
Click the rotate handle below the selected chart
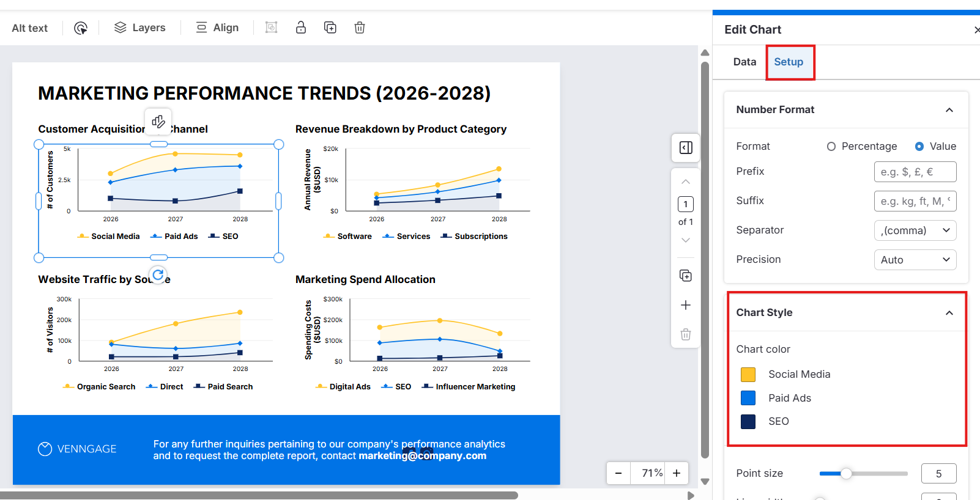158,275
